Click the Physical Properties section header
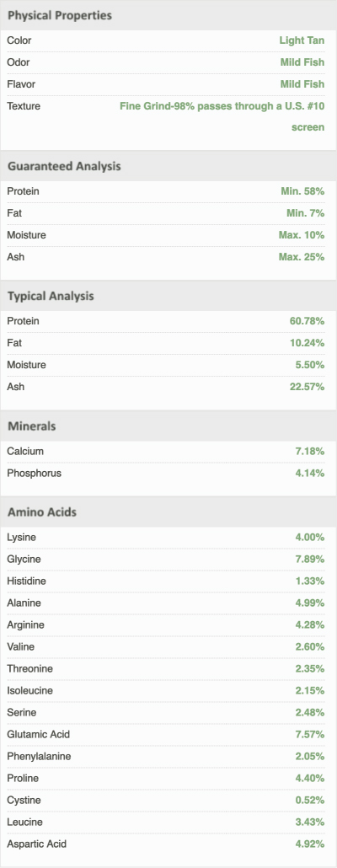The height and width of the screenshot is (868, 337). 168,15
